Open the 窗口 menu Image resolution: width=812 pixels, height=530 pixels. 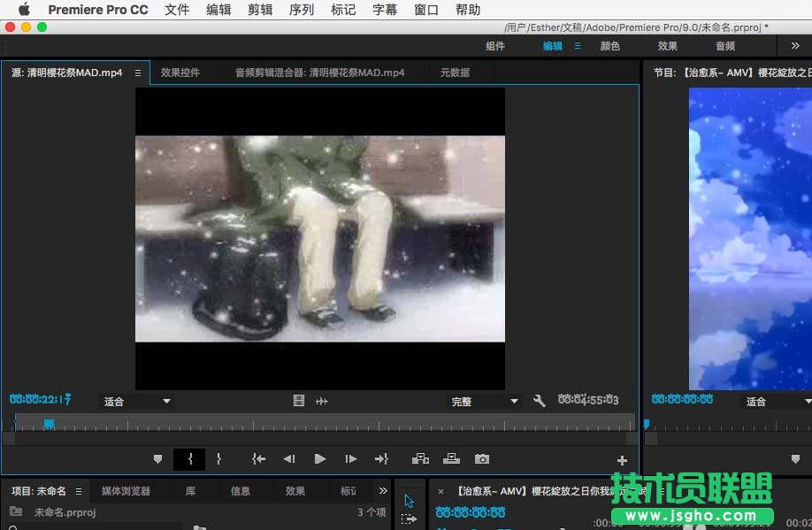426,10
